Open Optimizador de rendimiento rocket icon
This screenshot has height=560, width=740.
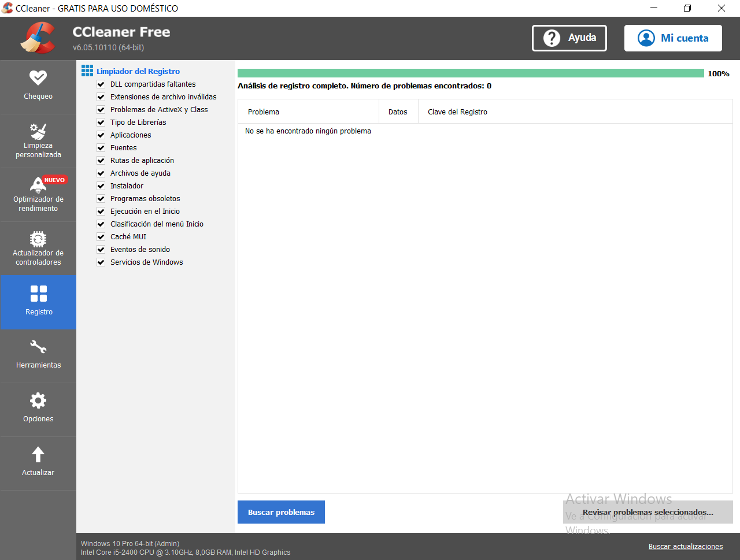[38, 185]
